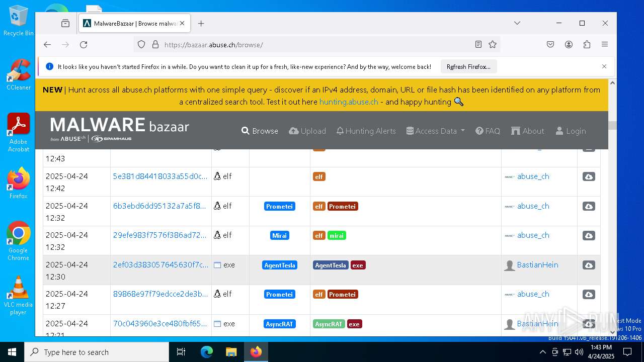The image size is (644, 362).
Task: Follow the hunting.abuse.ch link
Action: [x=349, y=102]
